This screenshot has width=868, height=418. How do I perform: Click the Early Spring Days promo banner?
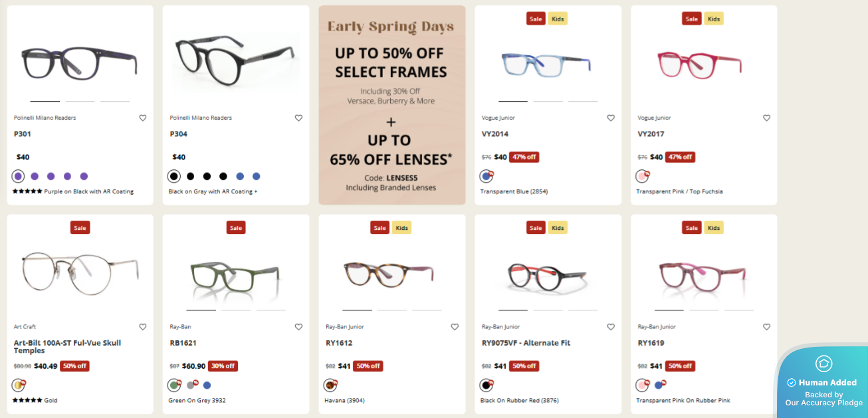(391, 105)
